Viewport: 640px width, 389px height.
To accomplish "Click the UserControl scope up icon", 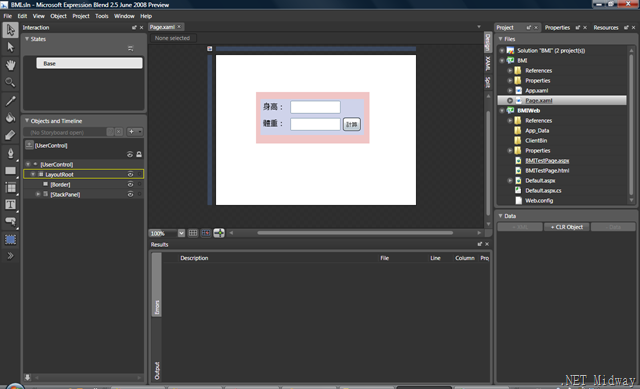I will (x=29, y=145).
